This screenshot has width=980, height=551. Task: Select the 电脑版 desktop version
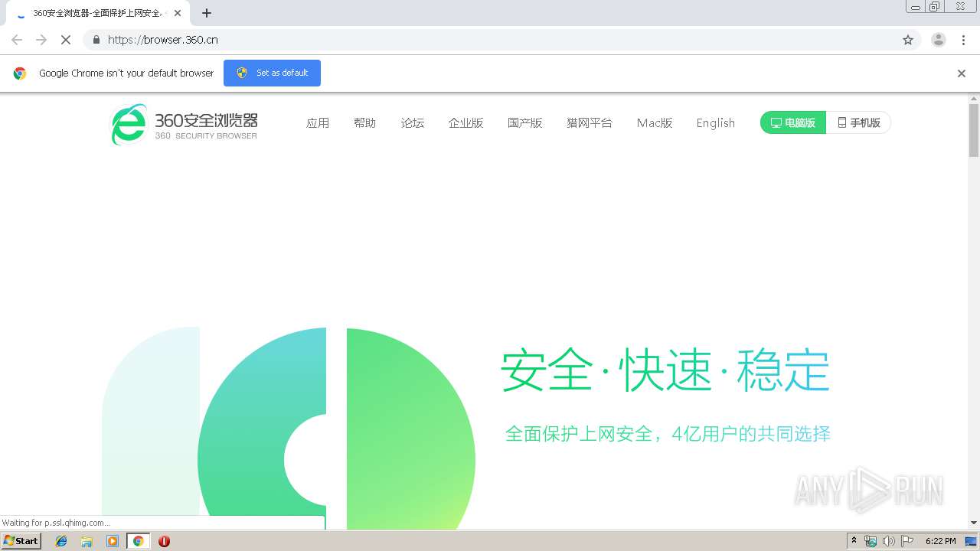793,122
